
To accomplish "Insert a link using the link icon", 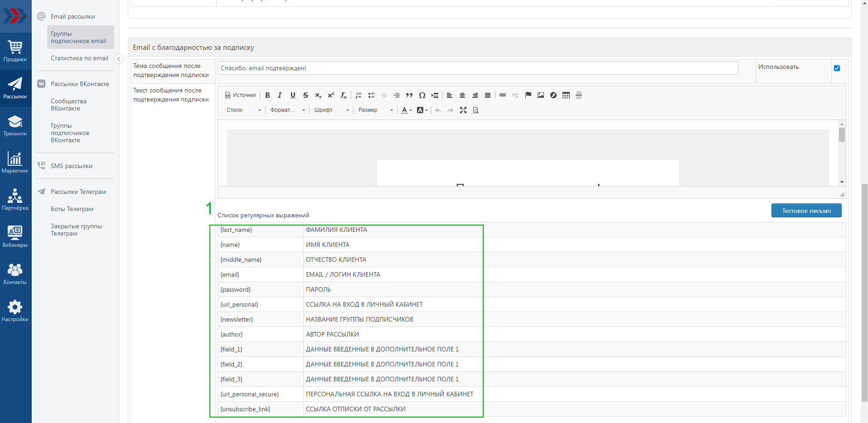I will tap(503, 95).
